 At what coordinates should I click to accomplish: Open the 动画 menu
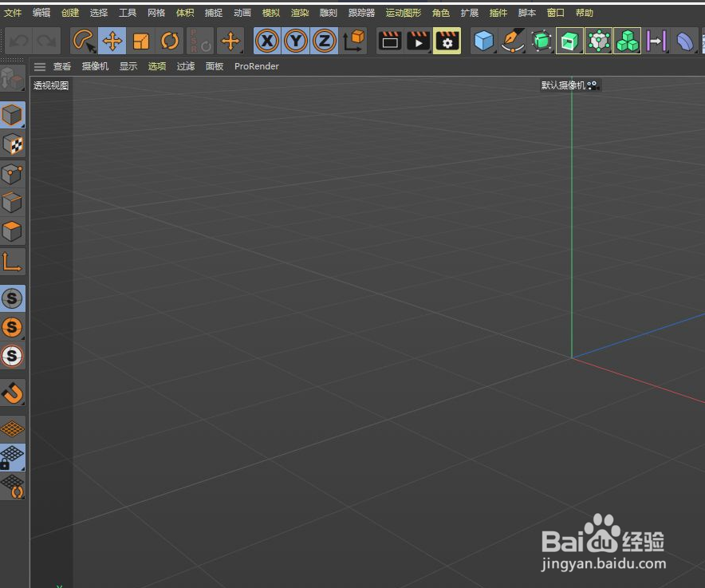[x=242, y=13]
